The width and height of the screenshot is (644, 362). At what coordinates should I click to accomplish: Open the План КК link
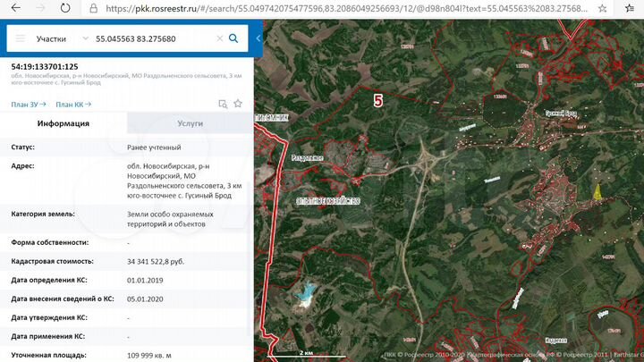73,105
